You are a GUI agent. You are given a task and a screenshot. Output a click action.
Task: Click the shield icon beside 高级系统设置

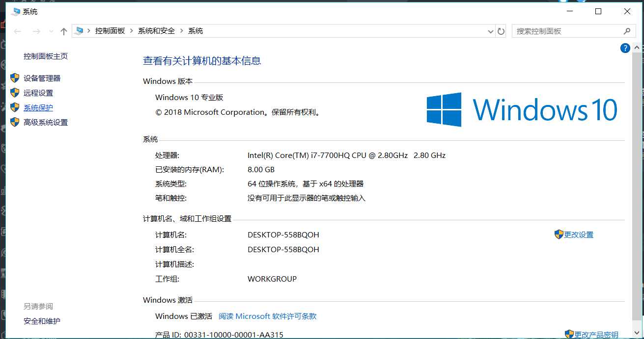pos(15,122)
